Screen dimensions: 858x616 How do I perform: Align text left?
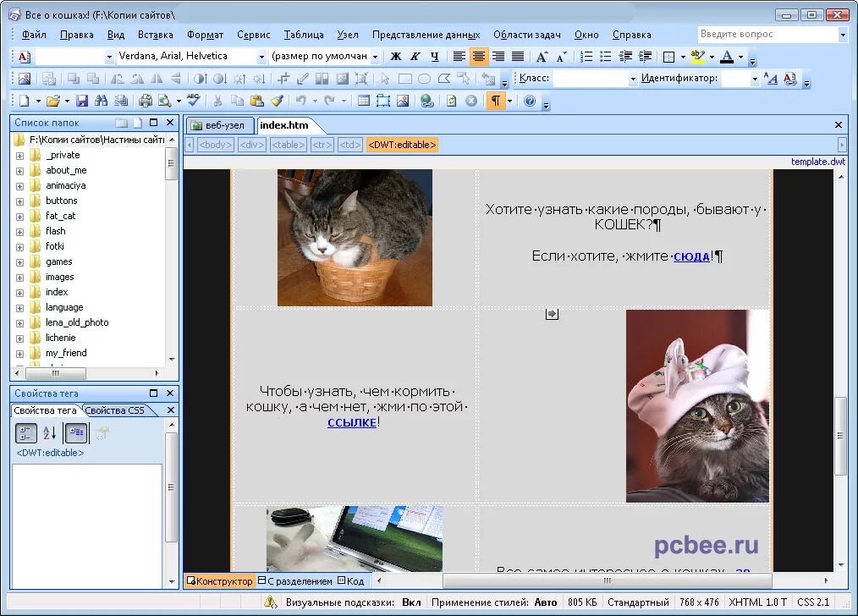(x=459, y=57)
